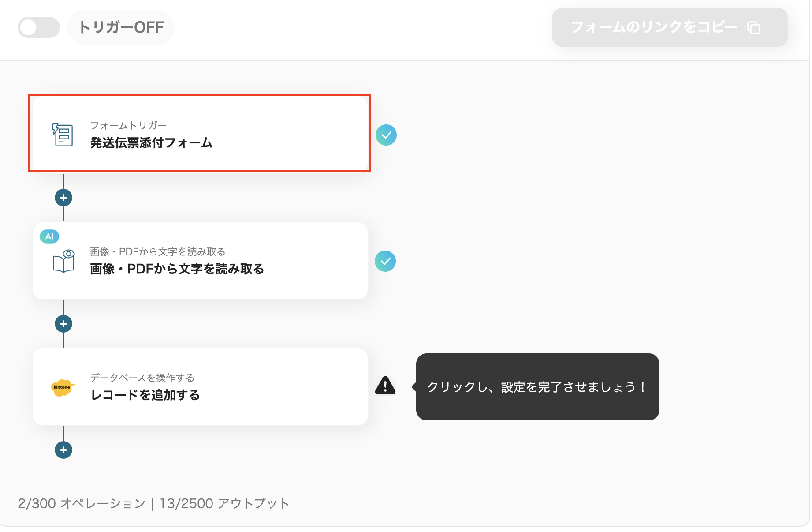Click the トリガーOFF label pill
This screenshot has width=812, height=532.
click(x=121, y=27)
